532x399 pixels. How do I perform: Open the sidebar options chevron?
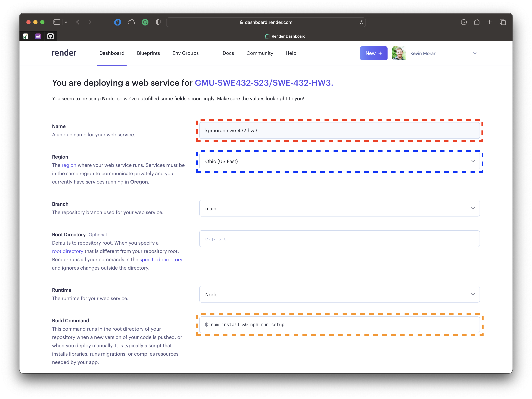(x=66, y=22)
